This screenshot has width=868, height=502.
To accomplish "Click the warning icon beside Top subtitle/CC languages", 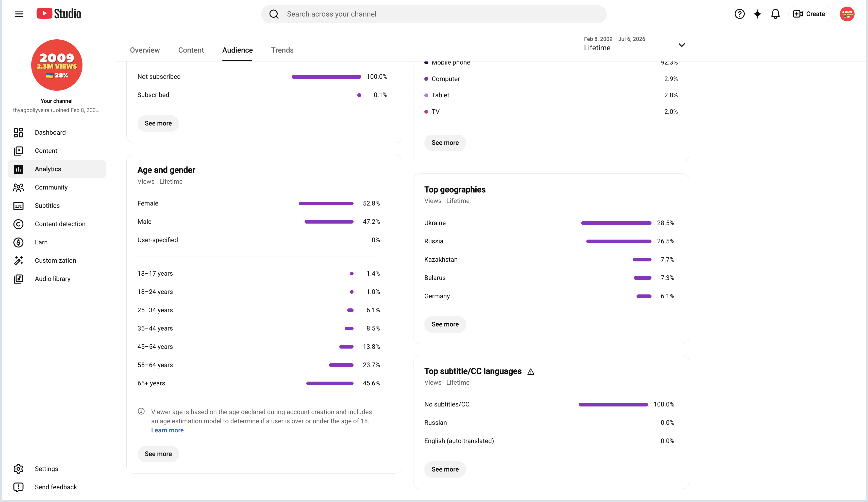I will tap(530, 372).
